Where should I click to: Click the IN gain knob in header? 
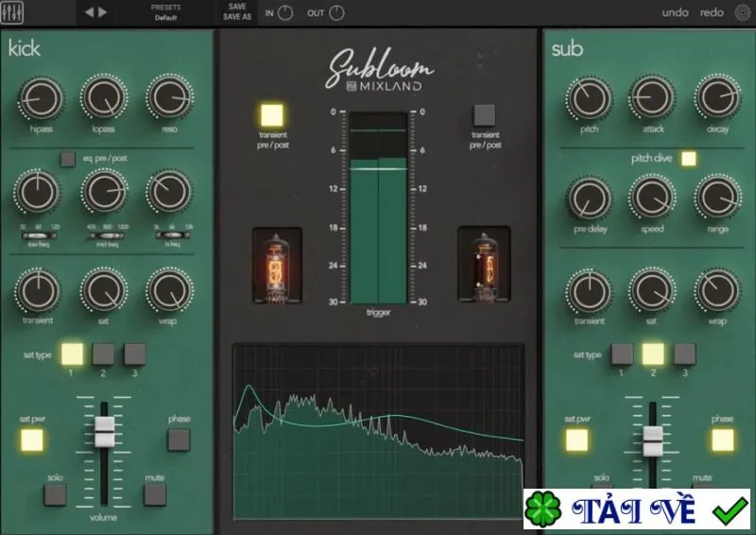(x=285, y=13)
